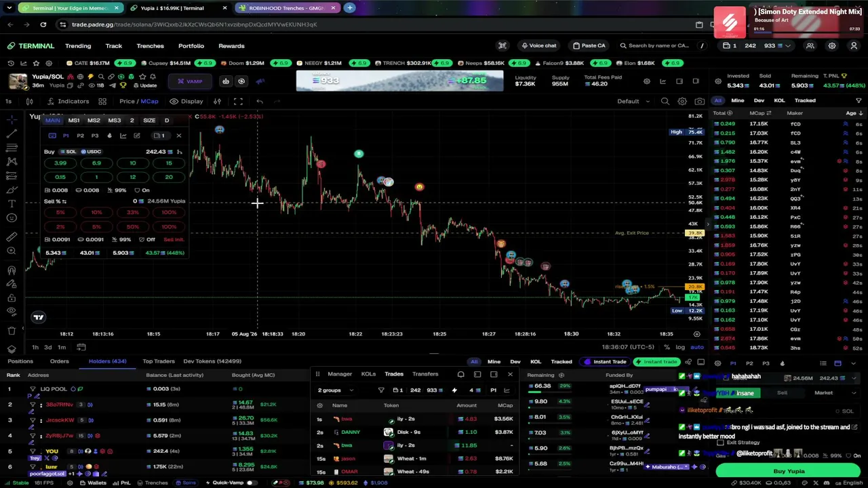This screenshot has height=488, width=868.
Task: Click the Paste CA button
Action: [589, 46]
